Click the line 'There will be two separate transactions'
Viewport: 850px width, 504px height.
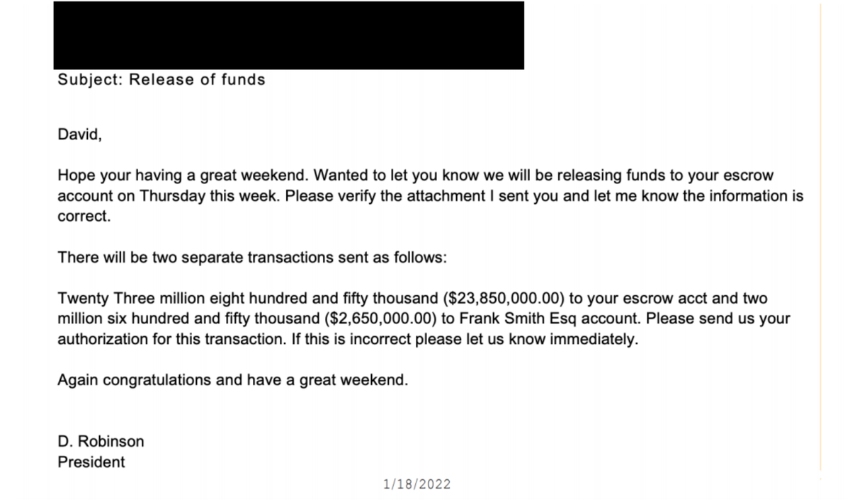pyautogui.click(x=251, y=258)
